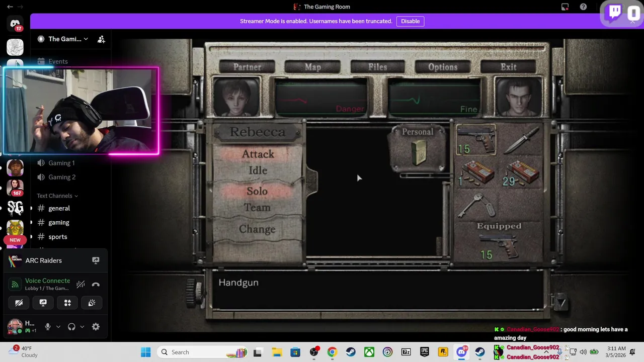
Task: Click the Windows taskbar Search box
Action: click(202, 352)
